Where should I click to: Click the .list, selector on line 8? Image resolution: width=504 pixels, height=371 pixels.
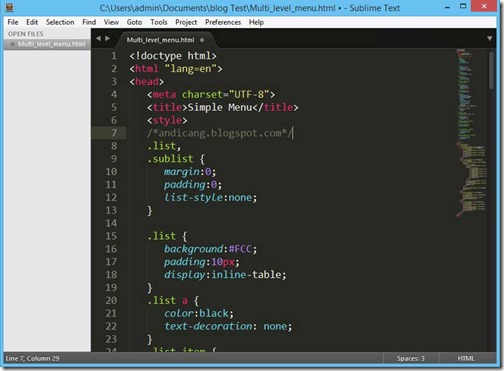(x=164, y=146)
